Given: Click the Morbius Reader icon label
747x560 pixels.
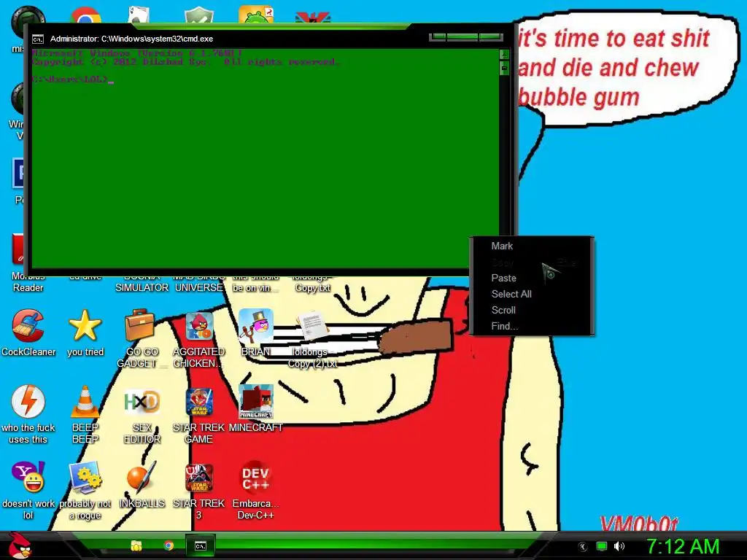Looking at the screenshot, I should click(x=28, y=282).
